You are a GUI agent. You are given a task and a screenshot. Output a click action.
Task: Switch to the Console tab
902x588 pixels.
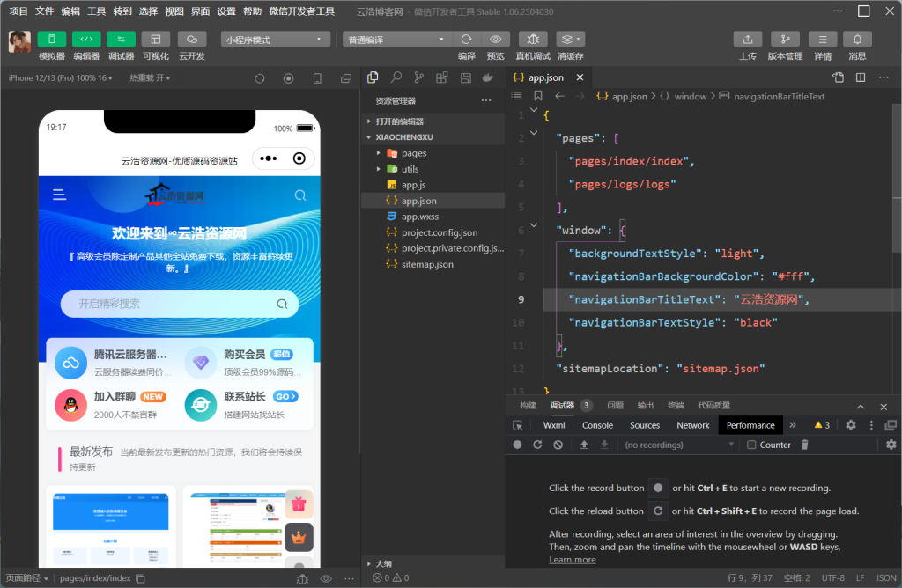point(597,425)
